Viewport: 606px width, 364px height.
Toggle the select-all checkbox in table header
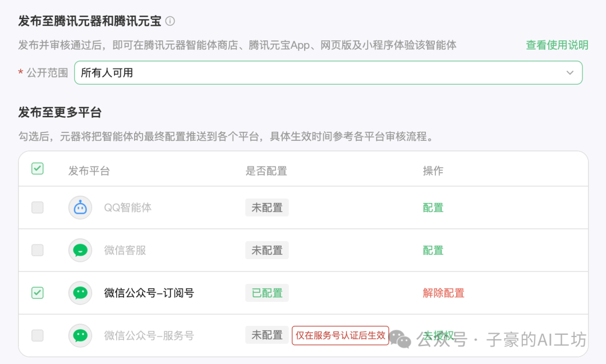[x=37, y=168]
